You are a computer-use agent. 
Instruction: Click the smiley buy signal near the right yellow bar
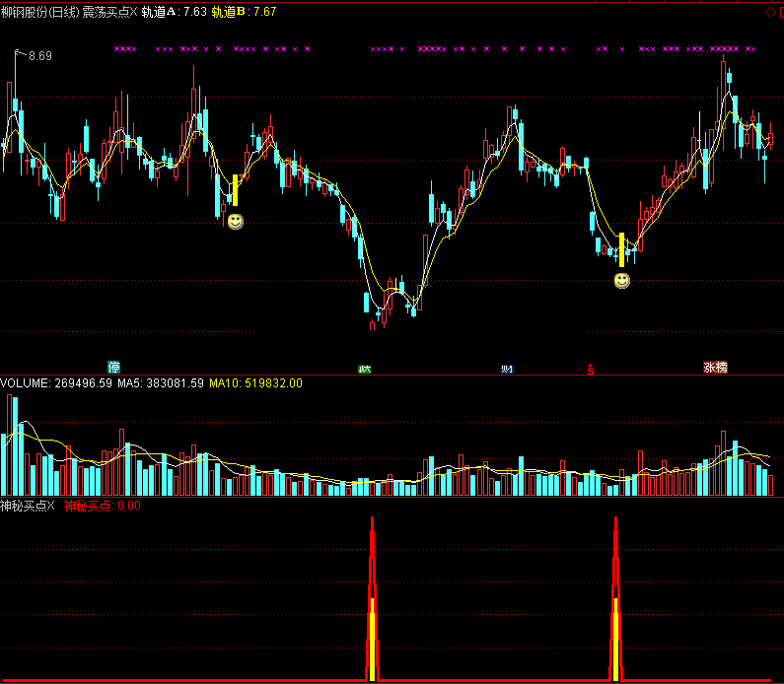click(621, 281)
